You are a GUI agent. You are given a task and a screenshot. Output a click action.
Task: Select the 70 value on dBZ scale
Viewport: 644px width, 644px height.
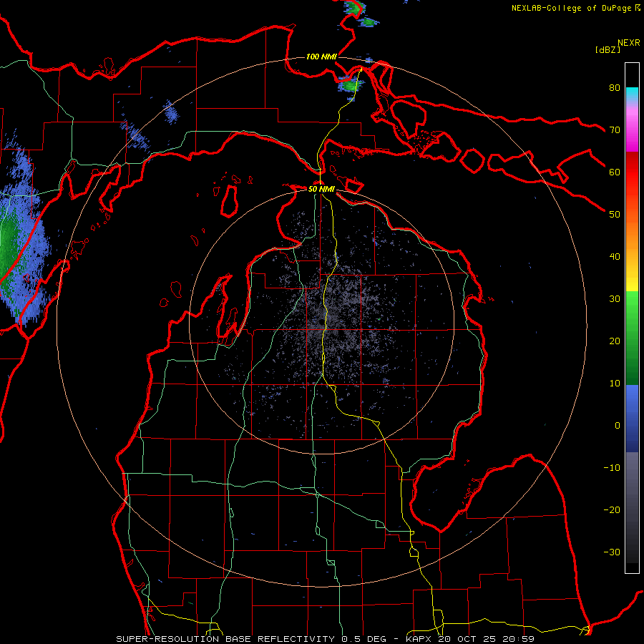(x=615, y=130)
